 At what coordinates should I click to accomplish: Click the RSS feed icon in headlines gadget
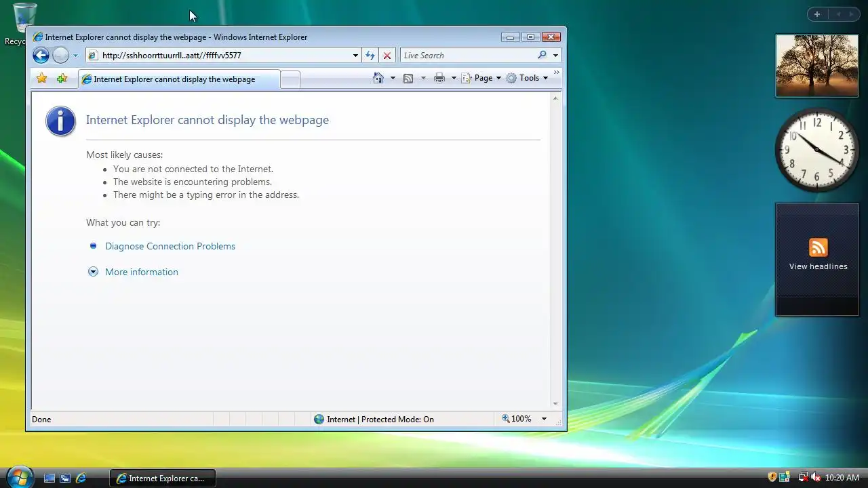tap(818, 247)
